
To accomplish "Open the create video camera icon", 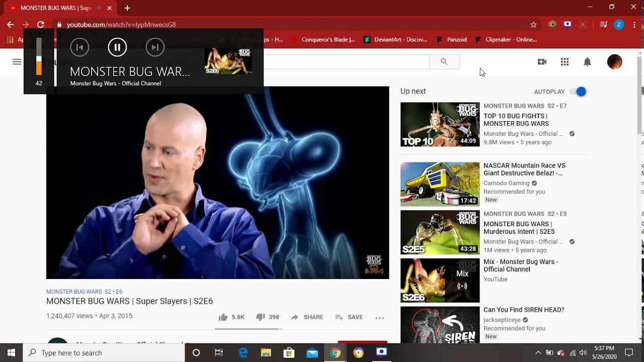I will (x=542, y=62).
